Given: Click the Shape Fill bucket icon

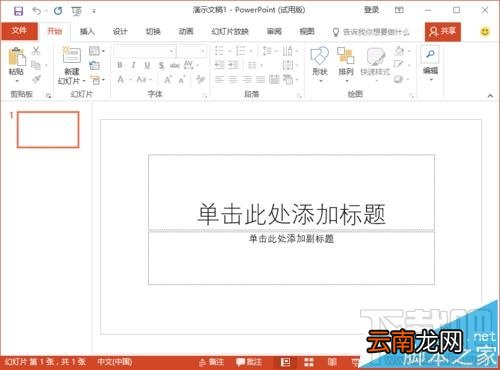Looking at the screenshot, I should coord(399,51).
